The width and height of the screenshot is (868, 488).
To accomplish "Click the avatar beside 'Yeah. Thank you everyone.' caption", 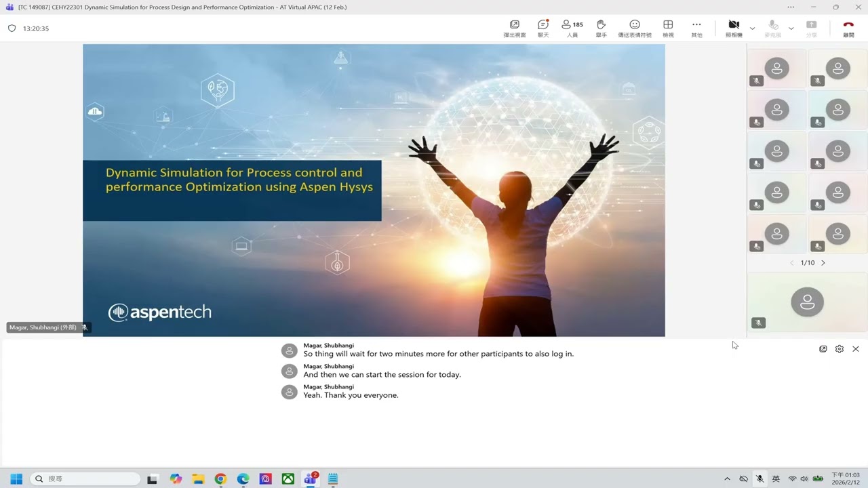I will point(290,392).
